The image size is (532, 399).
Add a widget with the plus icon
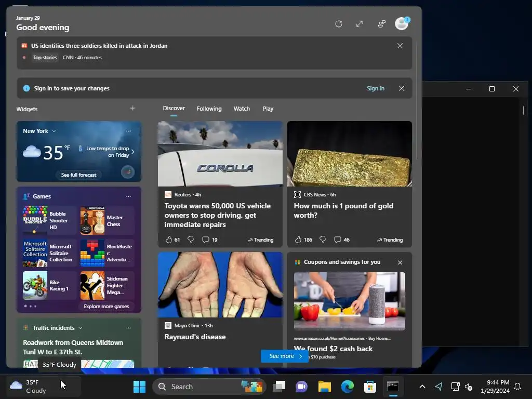132,108
